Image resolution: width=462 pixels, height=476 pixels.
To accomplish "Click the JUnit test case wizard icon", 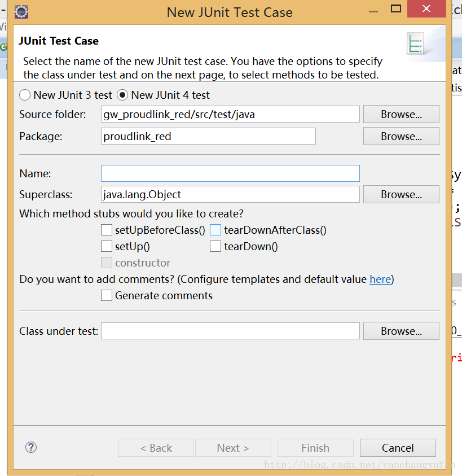I will pyautogui.click(x=416, y=44).
